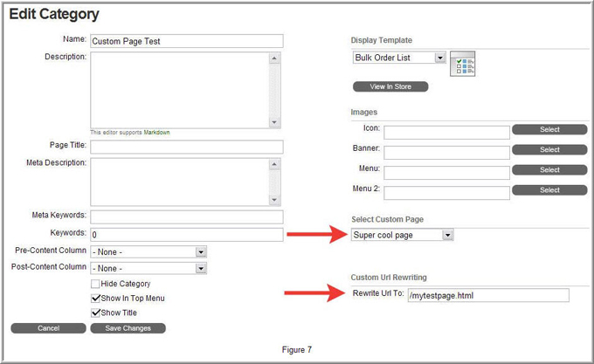The image size is (594, 364).
Task: Click the Save Changes button
Action: click(128, 328)
